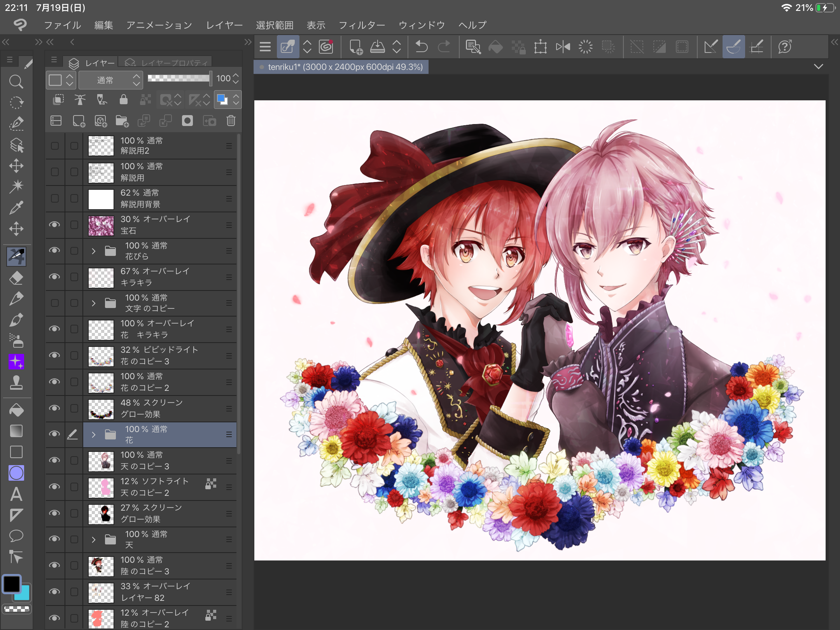Select the Eyedropper tool

[x=16, y=208]
